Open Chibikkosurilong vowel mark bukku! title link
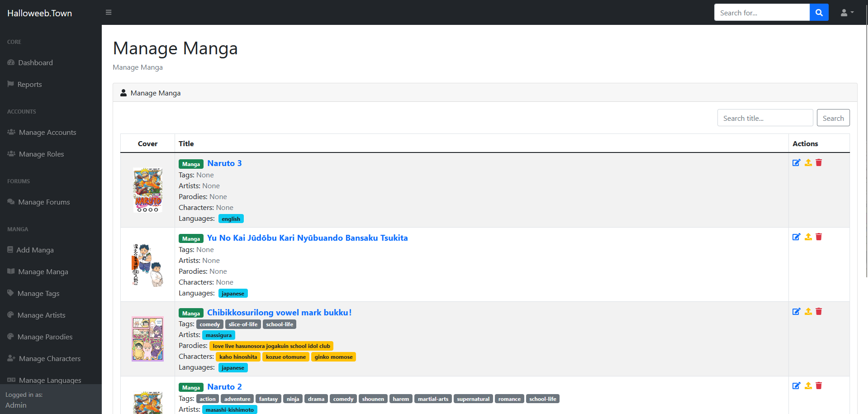868x414 pixels. (x=279, y=313)
